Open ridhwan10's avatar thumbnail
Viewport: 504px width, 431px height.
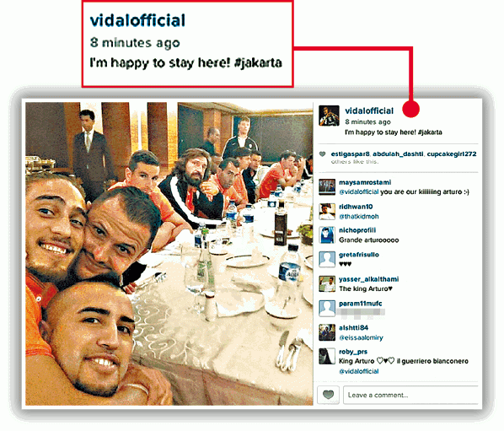coord(327,212)
